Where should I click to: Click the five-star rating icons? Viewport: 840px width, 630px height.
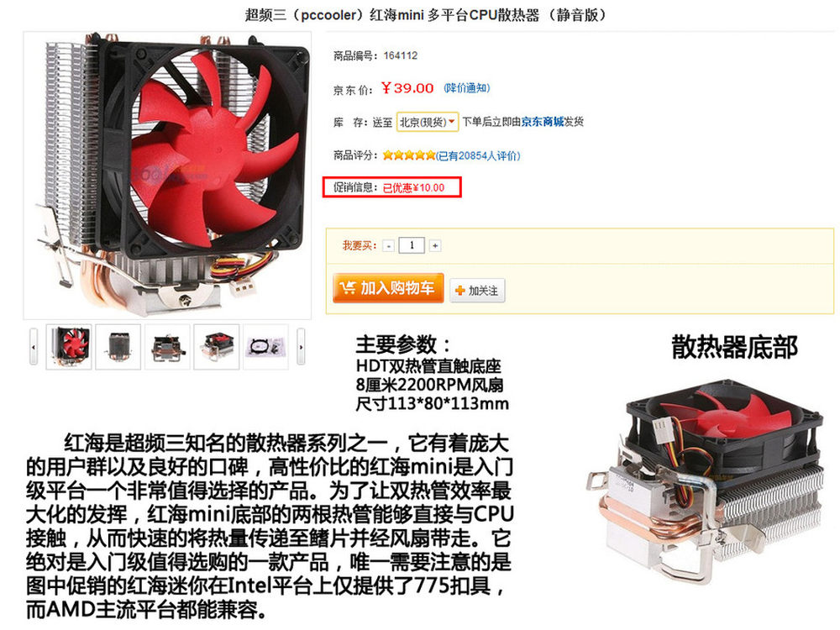click(409, 155)
